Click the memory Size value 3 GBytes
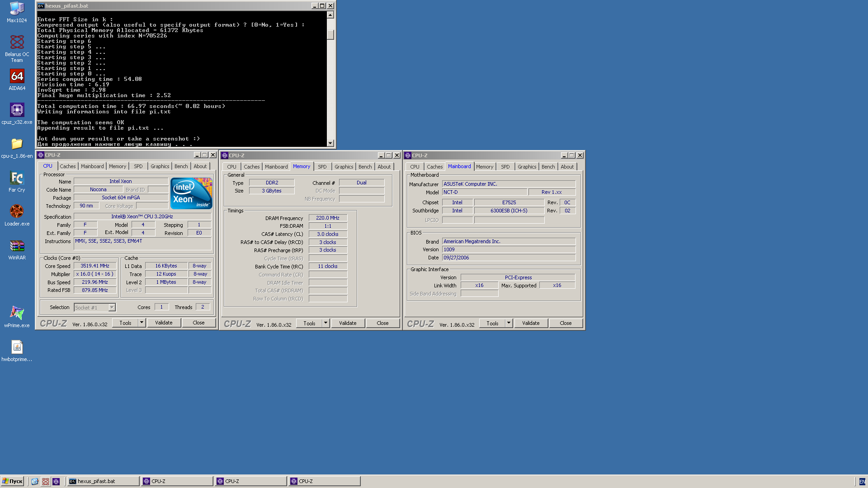The height and width of the screenshot is (488, 868). pyautogui.click(x=272, y=191)
